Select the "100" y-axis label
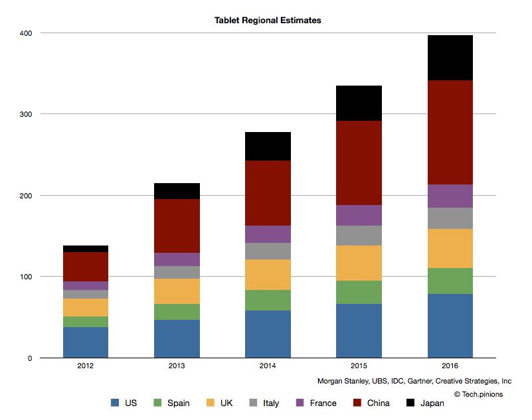Viewport: 532px width, 420px height. [26, 277]
